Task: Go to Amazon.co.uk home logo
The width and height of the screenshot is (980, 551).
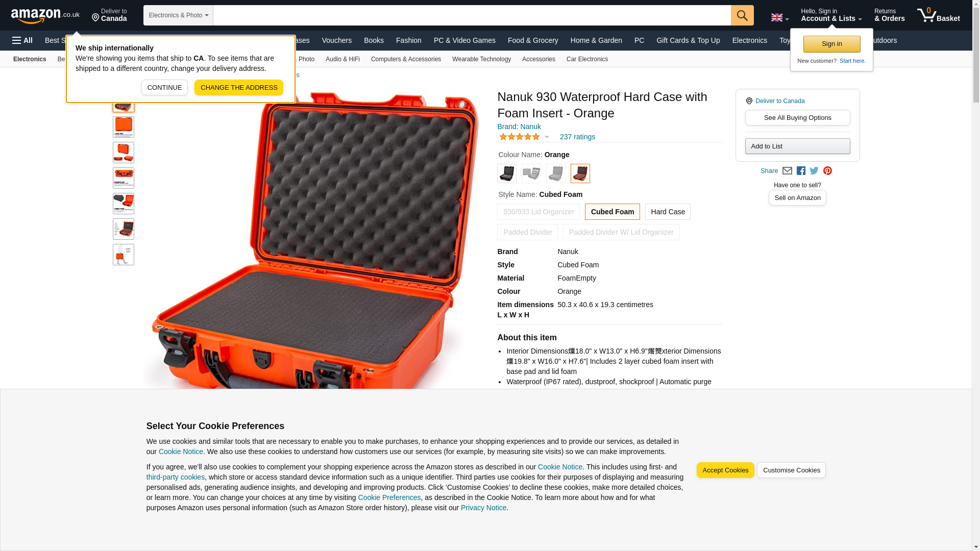Action: pyautogui.click(x=45, y=15)
